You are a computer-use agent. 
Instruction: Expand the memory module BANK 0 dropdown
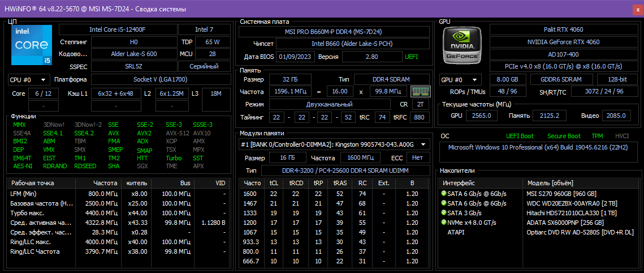(x=335, y=144)
